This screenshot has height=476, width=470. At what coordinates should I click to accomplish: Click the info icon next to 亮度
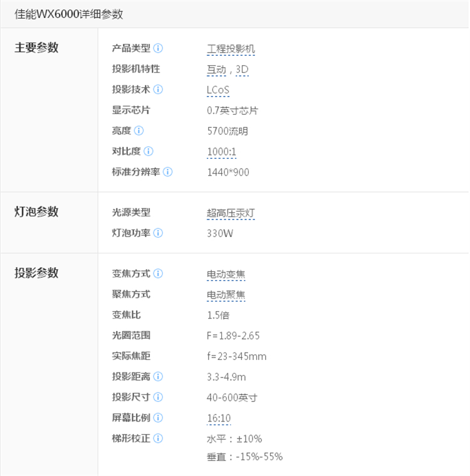138,131
